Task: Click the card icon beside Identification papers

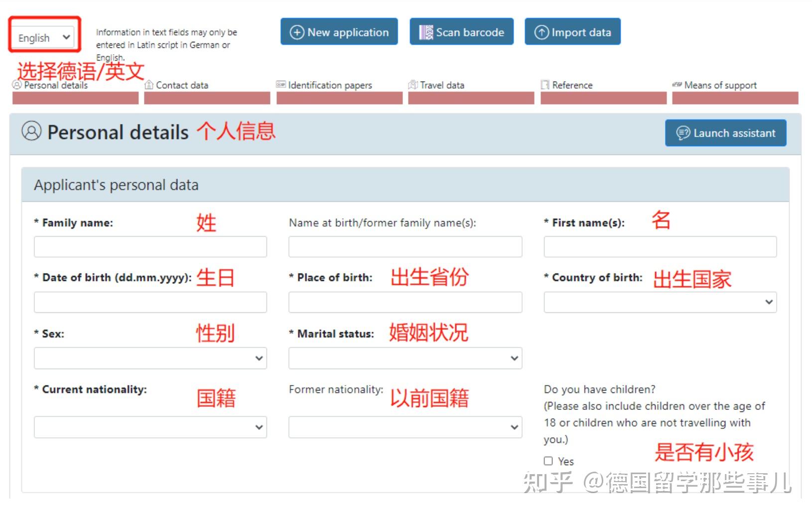Action: [x=280, y=85]
